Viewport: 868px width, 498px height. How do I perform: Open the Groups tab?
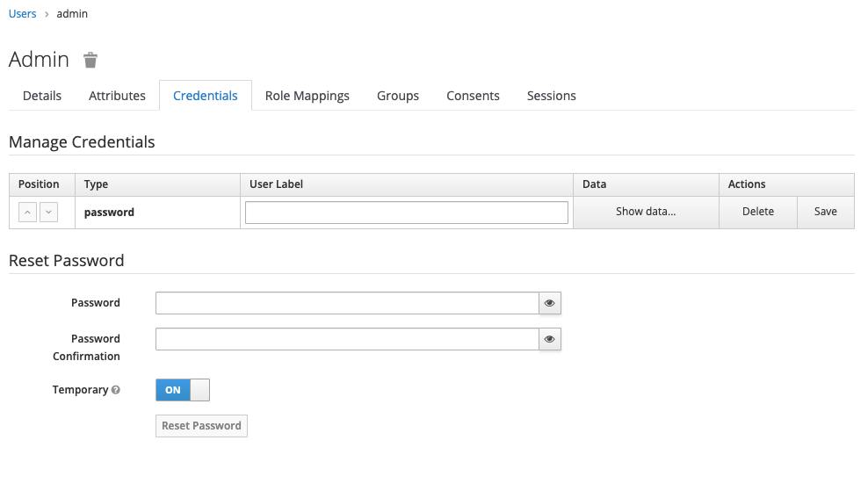tap(398, 96)
